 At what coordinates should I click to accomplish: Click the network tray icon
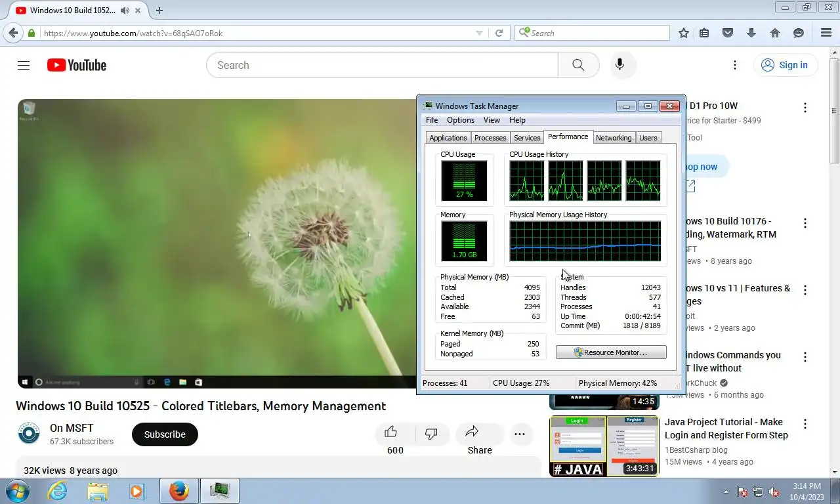(758, 492)
